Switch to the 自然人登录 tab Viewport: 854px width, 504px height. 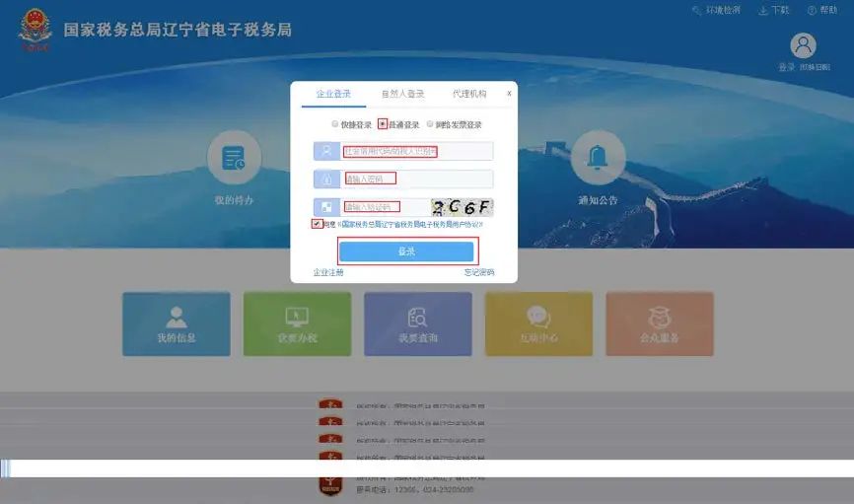tap(402, 94)
